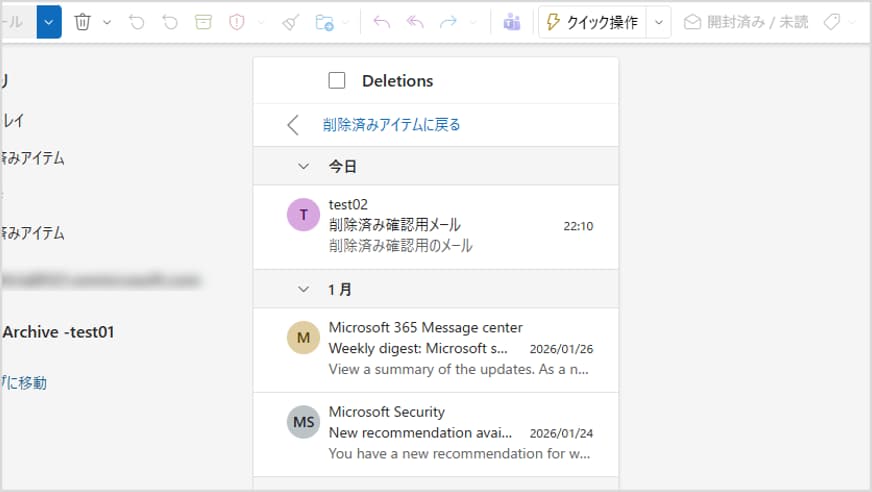Open the クイック操作 dropdown arrow
The height and width of the screenshot is (492, 872).
tap(658, 22)
